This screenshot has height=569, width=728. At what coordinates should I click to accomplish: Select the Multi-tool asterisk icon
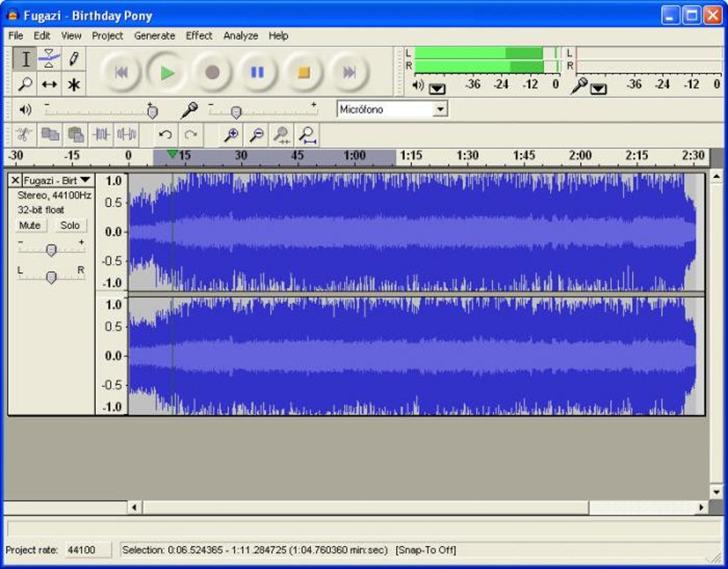click(73, 84)
